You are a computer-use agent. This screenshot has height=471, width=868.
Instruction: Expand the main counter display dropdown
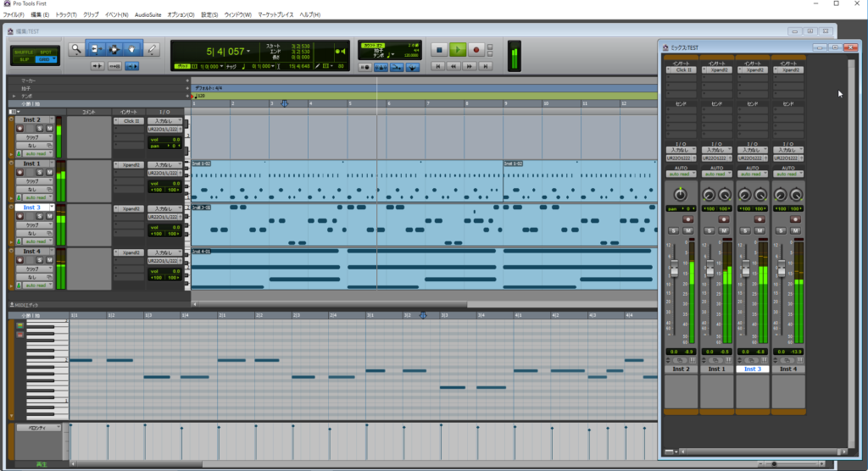248,52
